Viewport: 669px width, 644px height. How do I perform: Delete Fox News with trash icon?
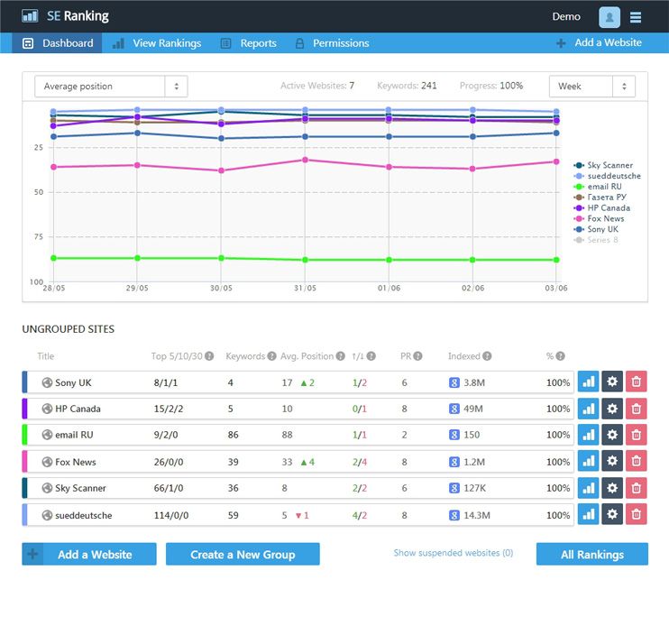tap(637, 461)
